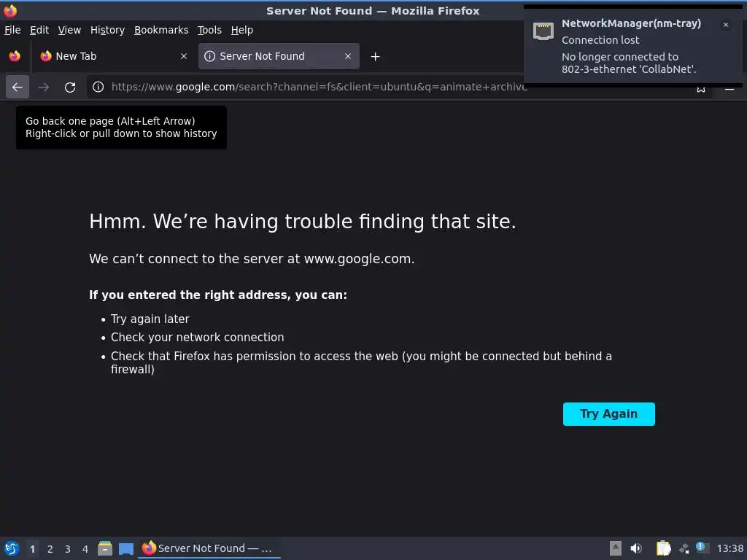Open the Edit menu
Viewport: 747px width, 560px height.
39,30
